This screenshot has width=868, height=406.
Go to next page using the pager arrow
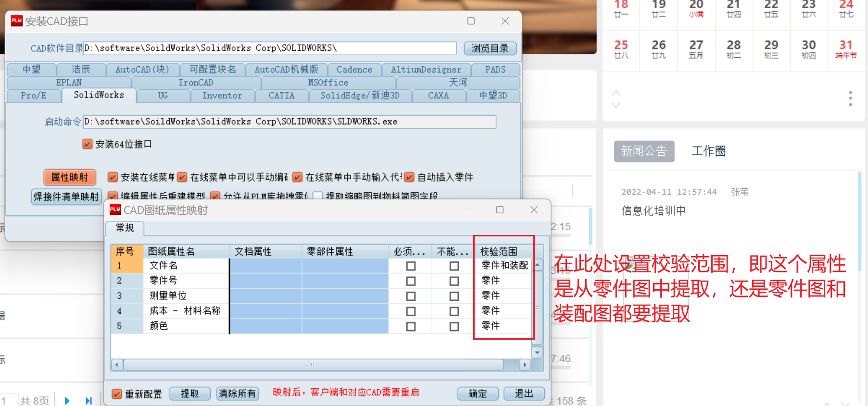click(67, 400)
